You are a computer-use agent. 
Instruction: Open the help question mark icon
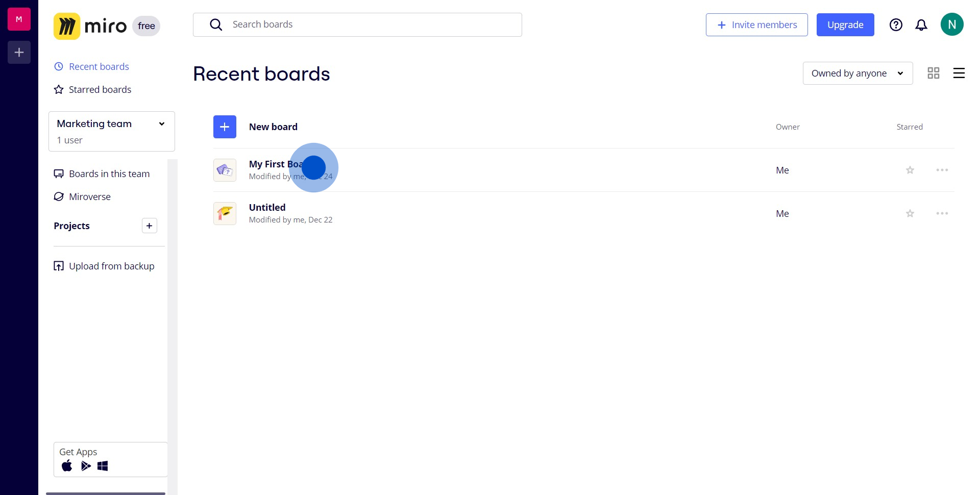(x=896, y=25)
